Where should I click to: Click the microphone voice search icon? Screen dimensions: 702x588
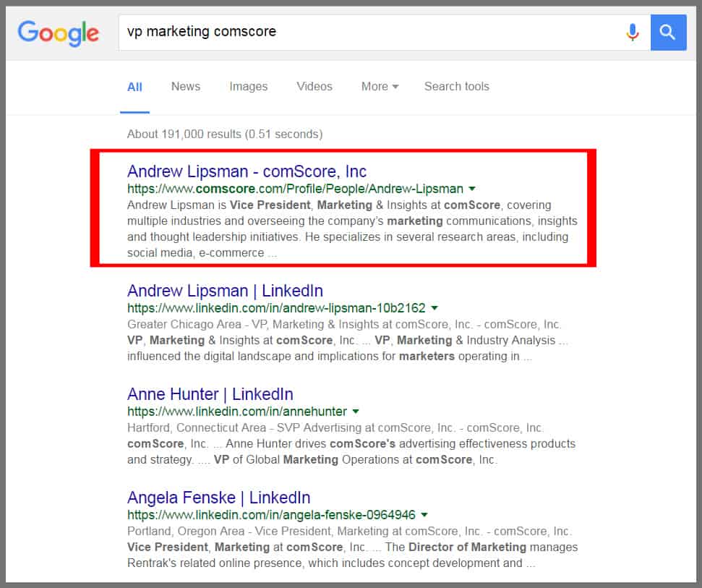[633, 33]
